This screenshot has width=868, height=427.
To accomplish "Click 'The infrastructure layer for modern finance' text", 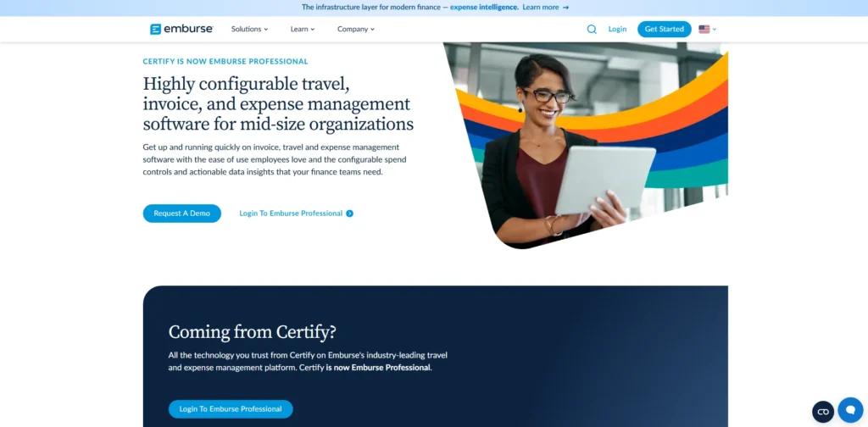I will 371,8.
